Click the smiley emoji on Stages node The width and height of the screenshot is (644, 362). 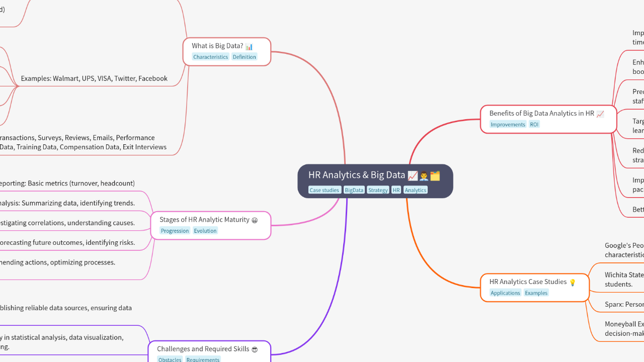coord(255,220)
